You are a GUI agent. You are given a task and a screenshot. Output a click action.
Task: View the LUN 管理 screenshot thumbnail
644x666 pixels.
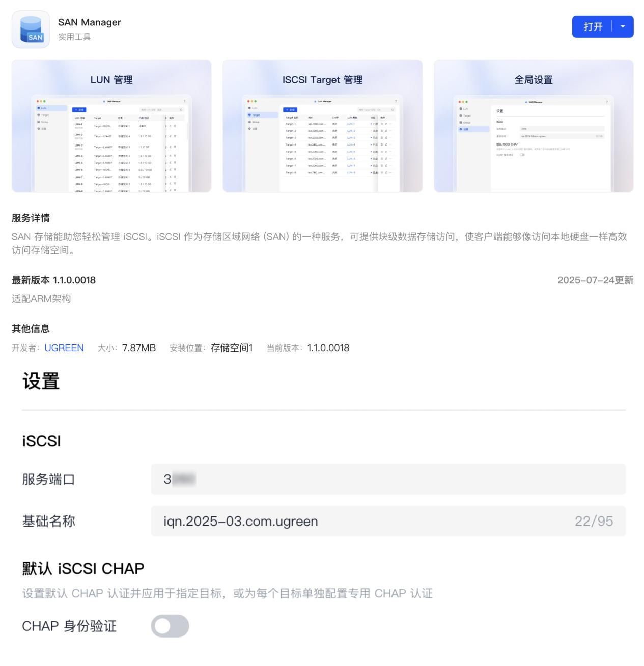coord(111,126)
